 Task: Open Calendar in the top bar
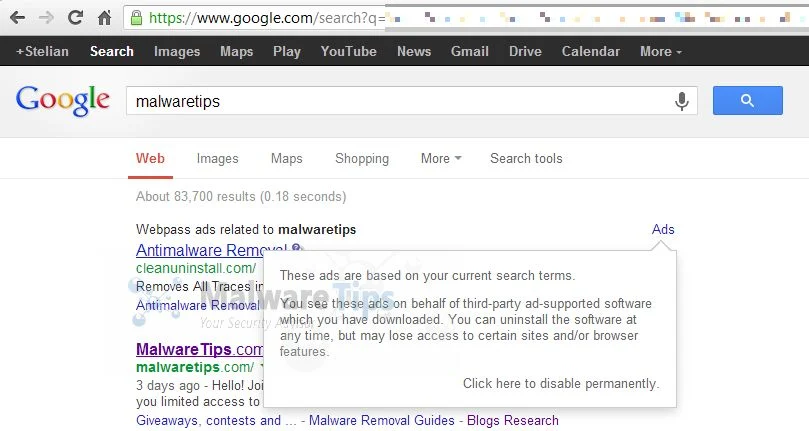tap(591, 51)
